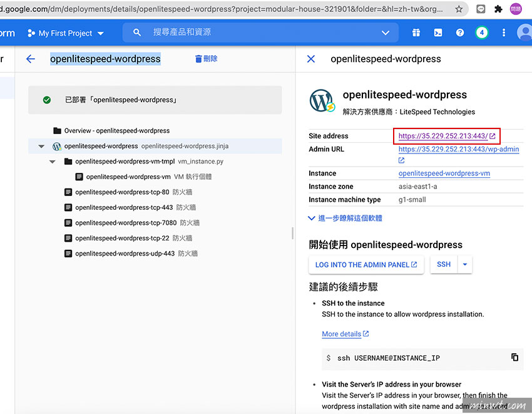The width and height of the screenshot is (532, 414).
Task: Go back with the left arrow
Action: tap(31, 59)
